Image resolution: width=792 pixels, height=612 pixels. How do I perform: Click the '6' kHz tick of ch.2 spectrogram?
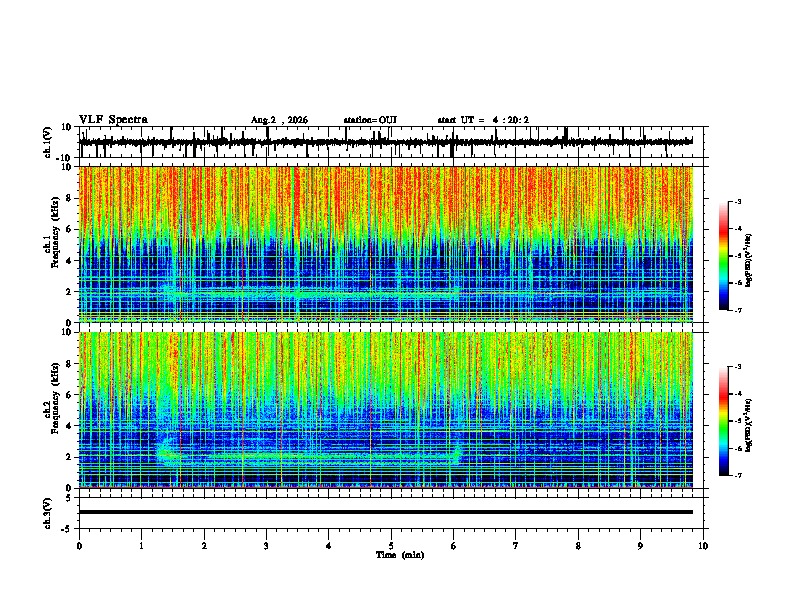69,395
